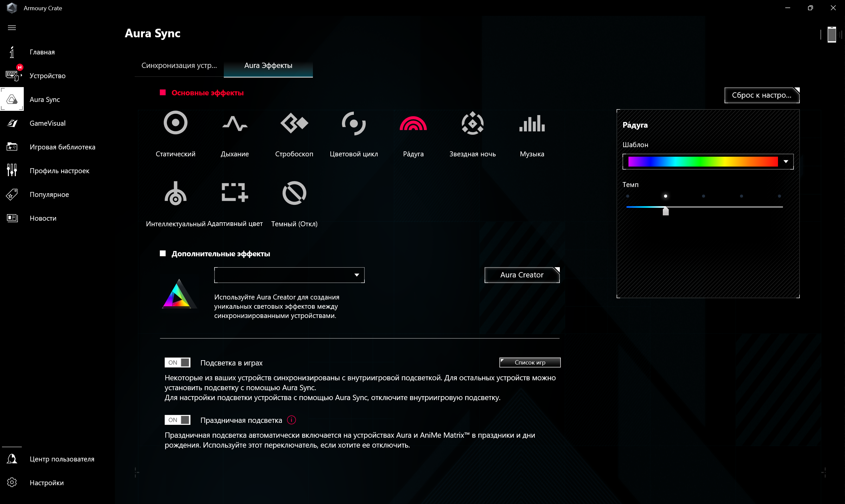The height and width of the screenshot is (504, 845).
Task: Click the Aura Creator prism logo
Action: click(179, 294)
